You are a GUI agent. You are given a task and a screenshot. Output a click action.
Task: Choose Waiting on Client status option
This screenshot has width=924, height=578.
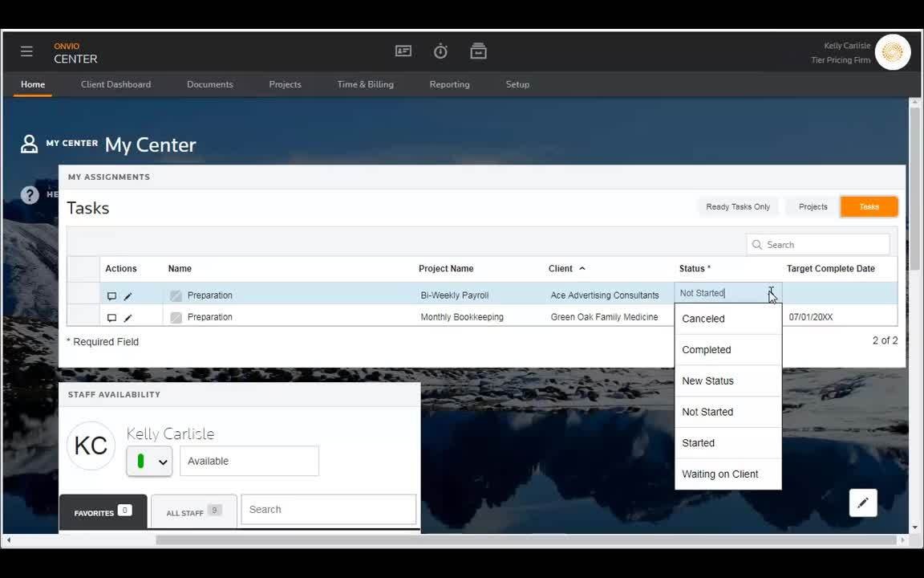[719, 474]
